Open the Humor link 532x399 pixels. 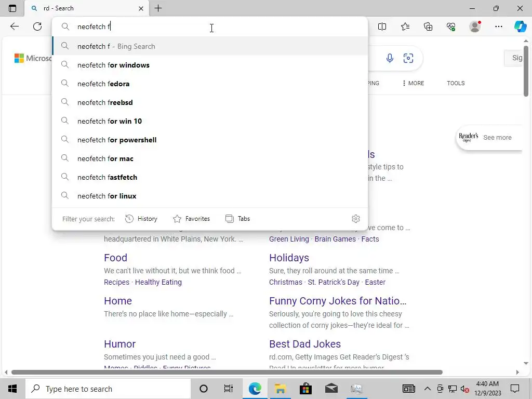coord(120,344)
